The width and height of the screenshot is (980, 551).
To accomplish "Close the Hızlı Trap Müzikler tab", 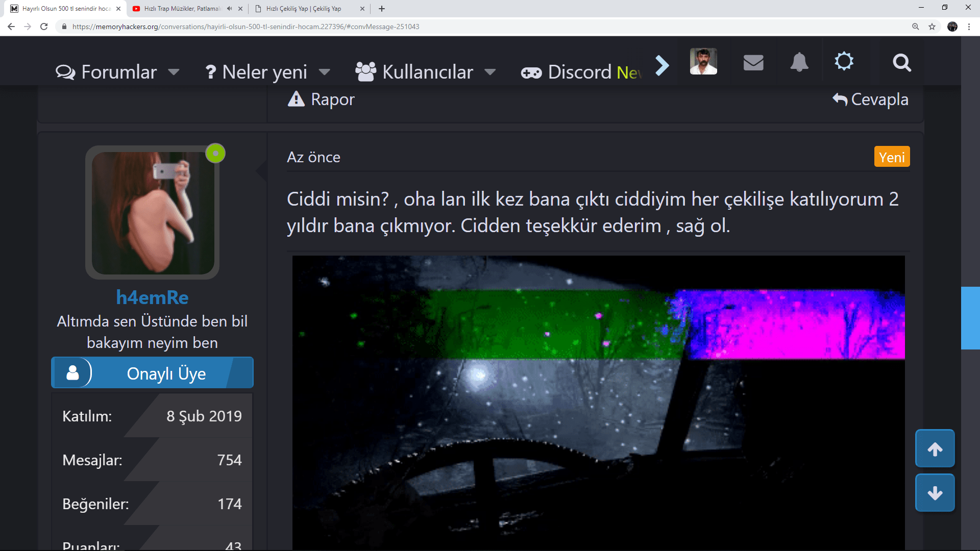I will tap(240, 9).
